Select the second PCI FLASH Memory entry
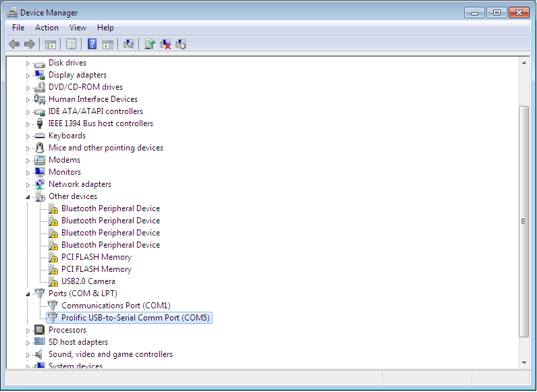This screenshot has width=537, height=392. (96, 269)
